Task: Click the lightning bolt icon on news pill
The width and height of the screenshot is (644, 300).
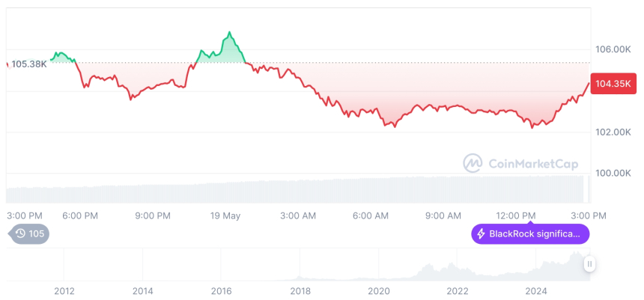Action: (x=480, y=234)
